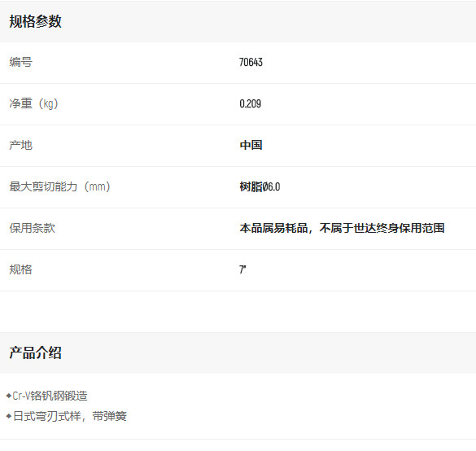Click the 带弹簧 text in the product intro

[110, 416]
